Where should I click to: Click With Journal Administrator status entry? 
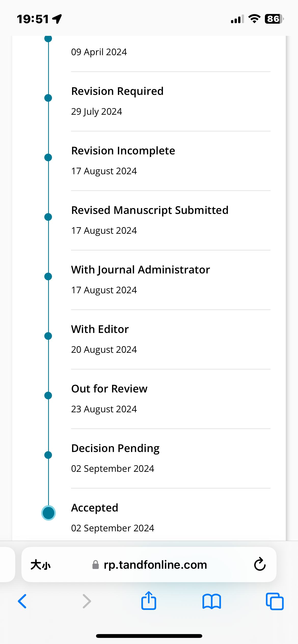[171, 280]
